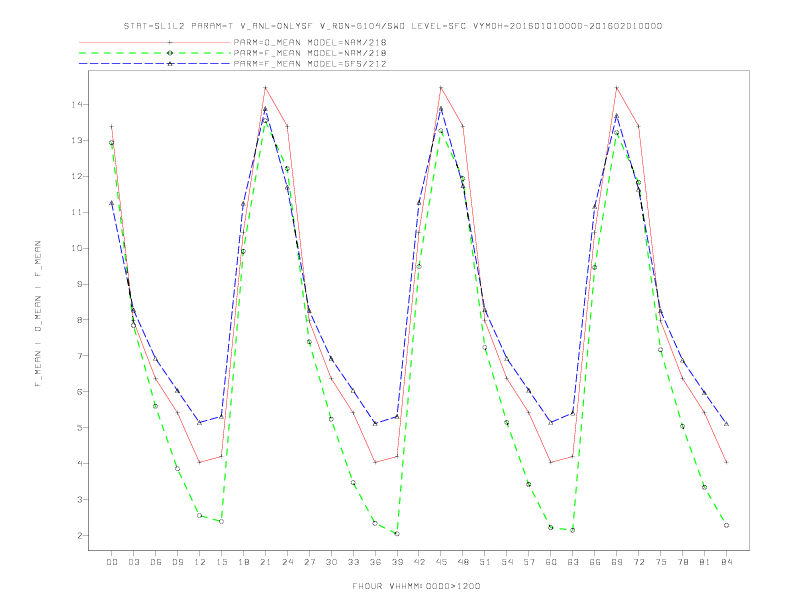Click the red plus data point at hour 00

(x=112, y=127)
